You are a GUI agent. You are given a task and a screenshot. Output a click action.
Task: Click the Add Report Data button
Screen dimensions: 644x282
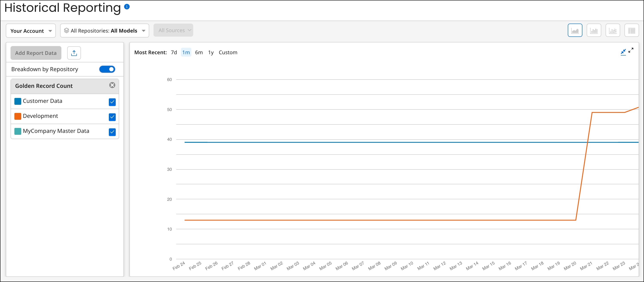[36, 53]
